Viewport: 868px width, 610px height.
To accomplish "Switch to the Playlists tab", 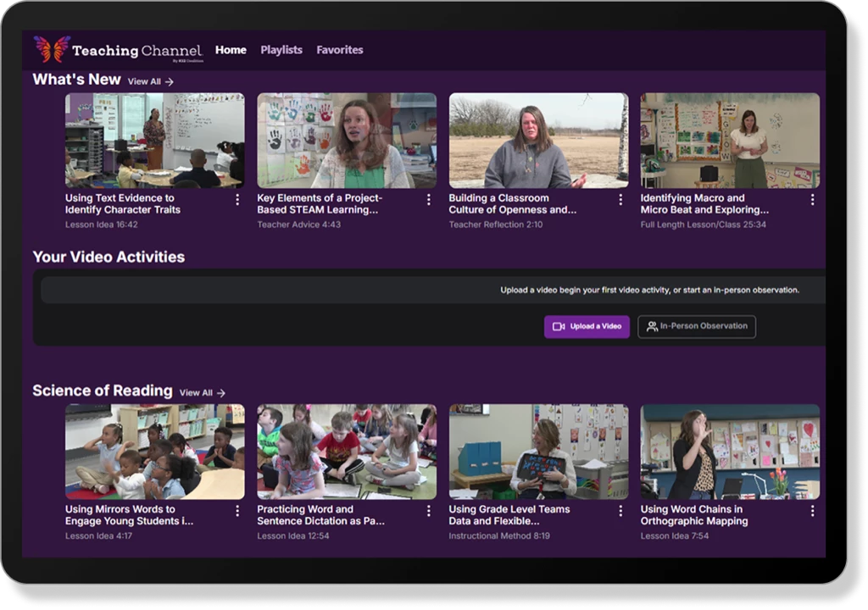I will coord(281,50).
